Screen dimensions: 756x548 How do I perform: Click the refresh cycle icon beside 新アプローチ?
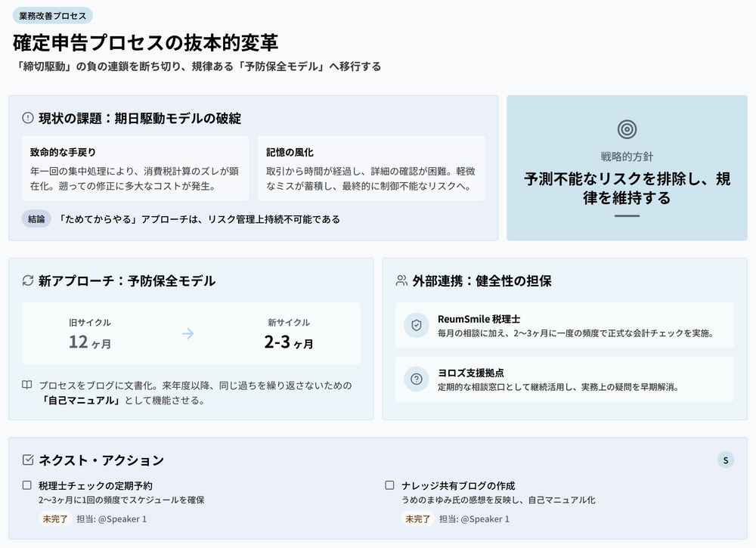28,280
